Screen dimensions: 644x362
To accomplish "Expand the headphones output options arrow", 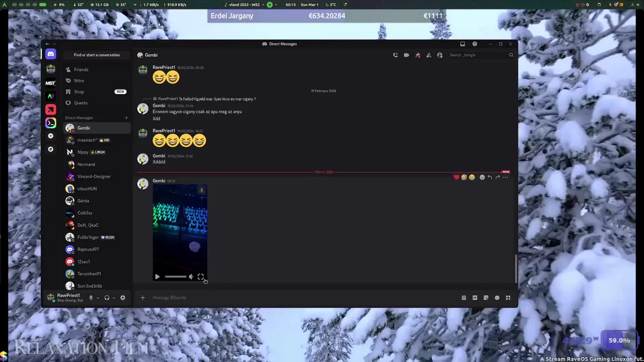I will 114,298.
